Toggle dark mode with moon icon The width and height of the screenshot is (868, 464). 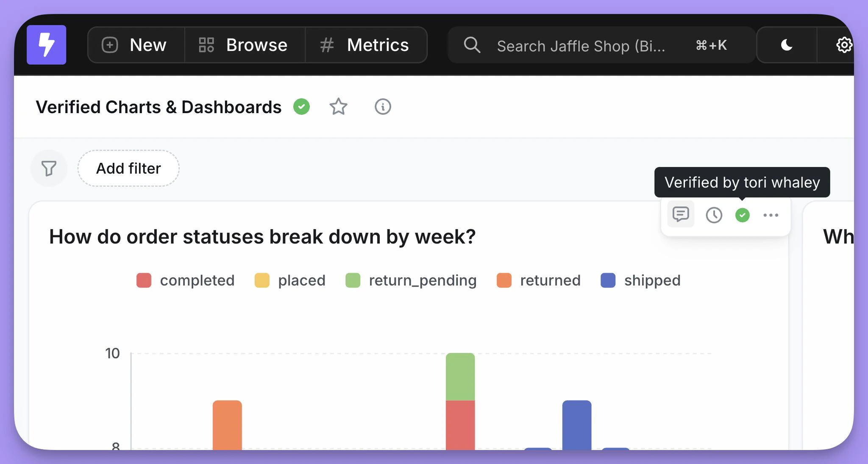pos(787,45)
